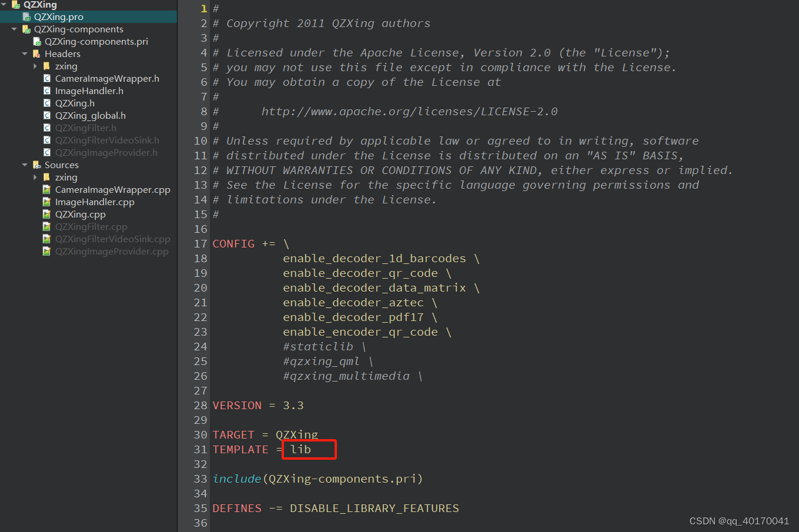This screenshot has width=799, height=532.
Task: Select QZXing.pro in the project tree
Action: tap(59, 17)
